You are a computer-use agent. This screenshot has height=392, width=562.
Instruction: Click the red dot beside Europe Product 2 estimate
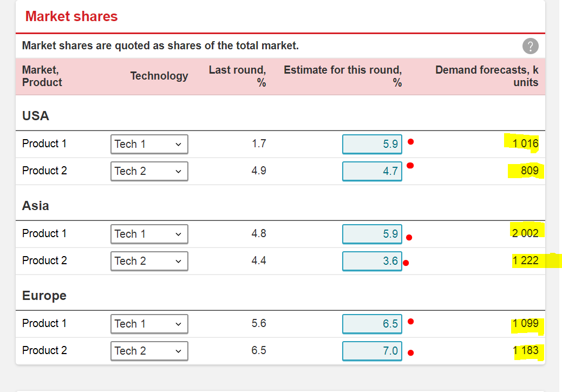click(411, 353)
